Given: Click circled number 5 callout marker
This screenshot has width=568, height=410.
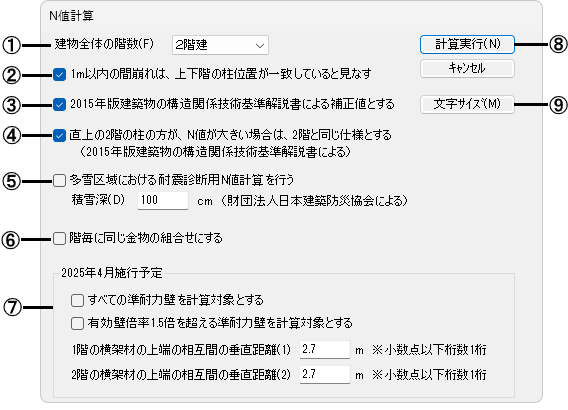Looking at the screenshot, I should 12,181.
